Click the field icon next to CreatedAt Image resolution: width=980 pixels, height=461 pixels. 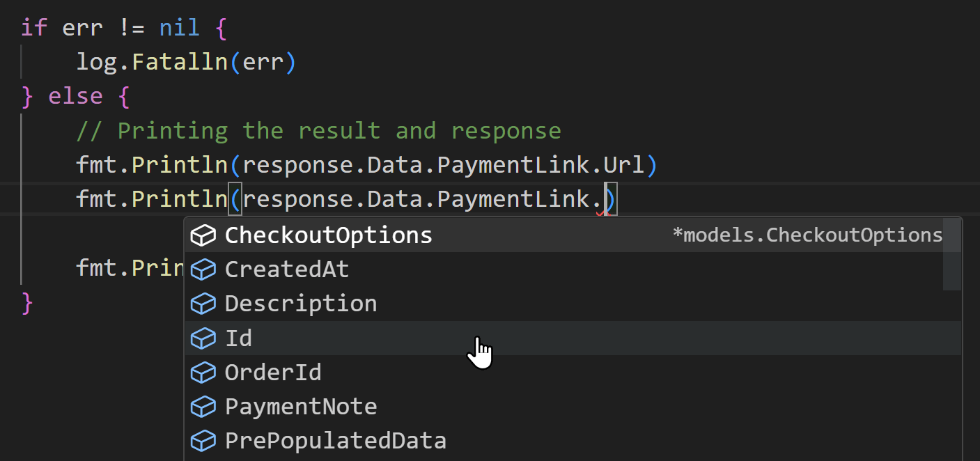click(203, 269)
